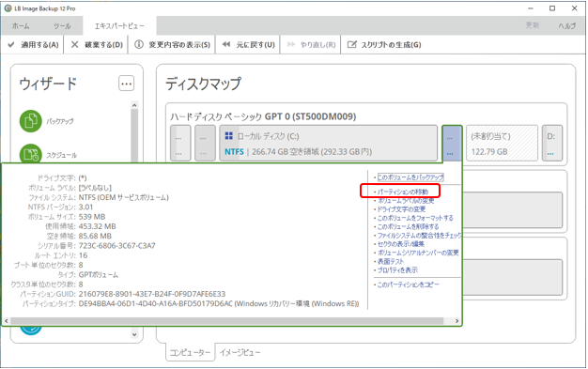Click the volume size value 539 MB
The width and height of the screenshot is (588, 369).
coord(92,217)
